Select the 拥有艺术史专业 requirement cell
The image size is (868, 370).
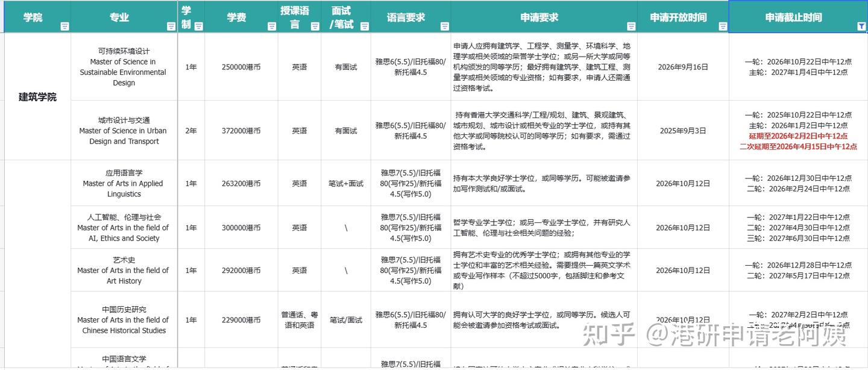(x=544, y=270)
